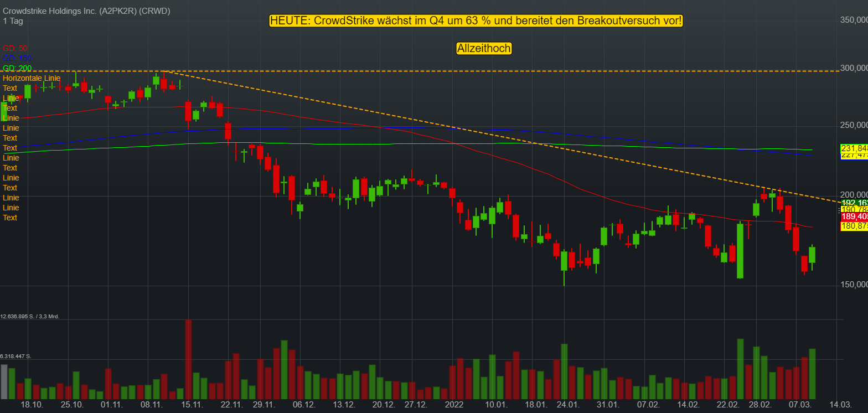This screenshot has width=868, height=413.
Task: Click the red 189,40 value tag
Action: coord(854,217)
